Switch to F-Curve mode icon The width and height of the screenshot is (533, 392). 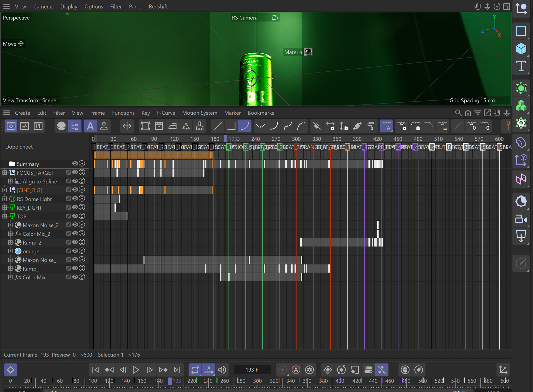pyautogui.click(x=25, y=126)
